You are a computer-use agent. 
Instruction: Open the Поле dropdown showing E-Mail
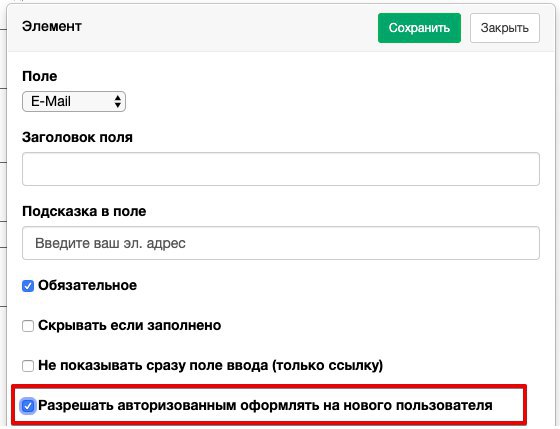[x=74, y=101]
